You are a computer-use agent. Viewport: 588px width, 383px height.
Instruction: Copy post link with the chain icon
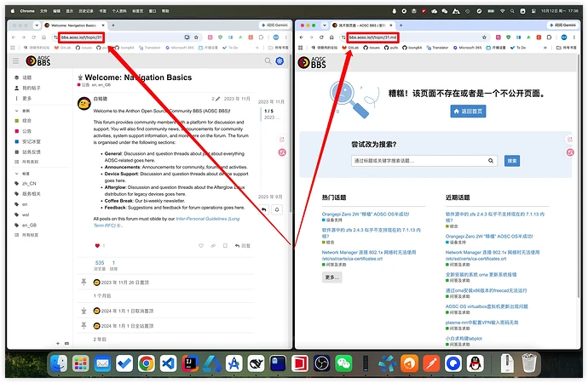(213, 246)
